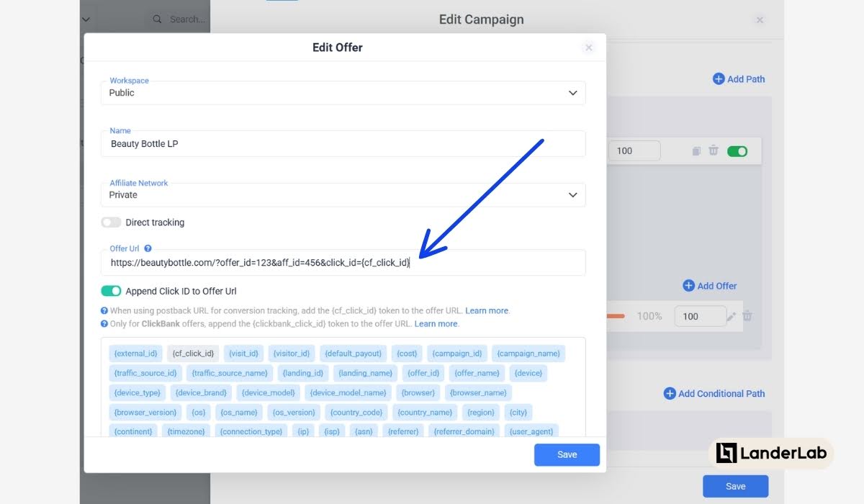Enable the Direct tracking switch
This screenshot has width=864, height=504.
pyautogui.click(x=111, y=222)
